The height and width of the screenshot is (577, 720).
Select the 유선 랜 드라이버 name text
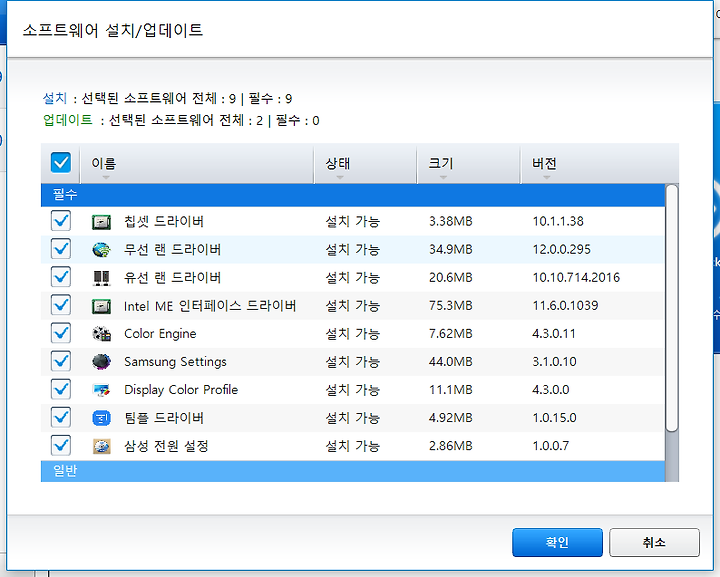click(173, 278)
